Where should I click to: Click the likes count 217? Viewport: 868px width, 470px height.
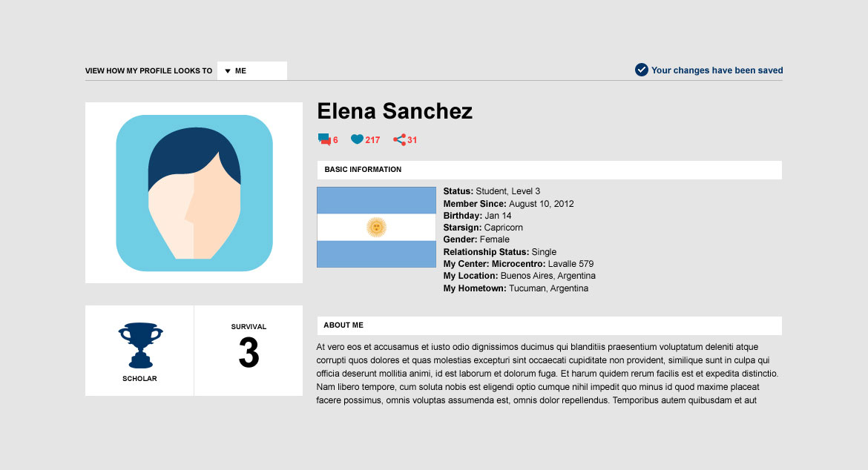(x=372, y=140)
